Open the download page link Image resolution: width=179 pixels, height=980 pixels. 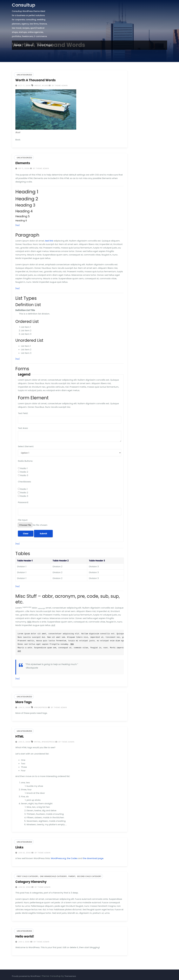93,858
